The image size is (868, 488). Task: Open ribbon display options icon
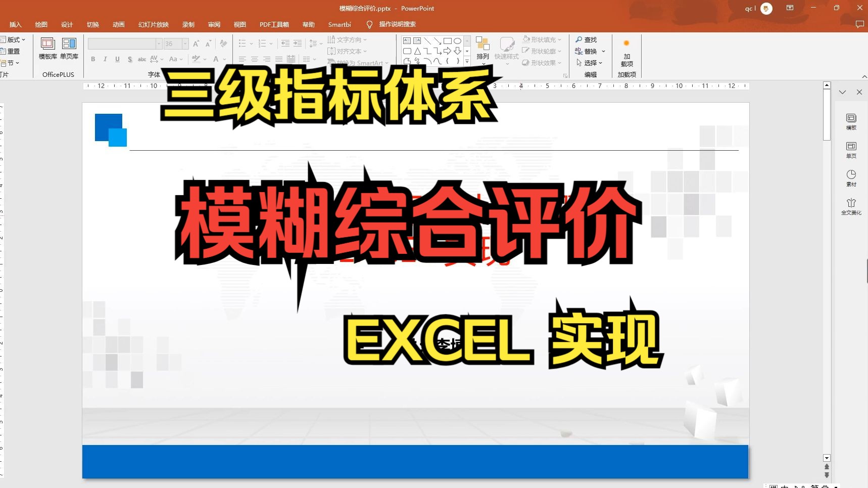pyautogui.click(x=790, y=8)
